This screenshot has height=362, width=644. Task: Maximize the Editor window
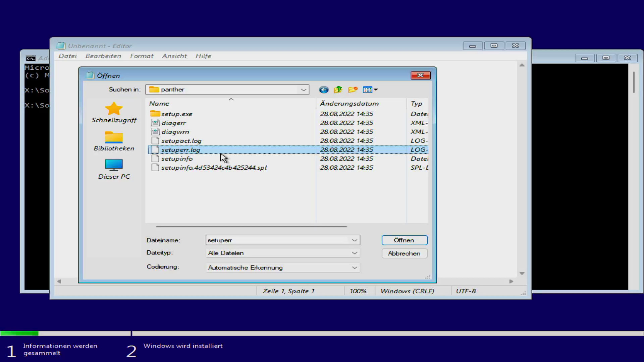click(494, 46)
